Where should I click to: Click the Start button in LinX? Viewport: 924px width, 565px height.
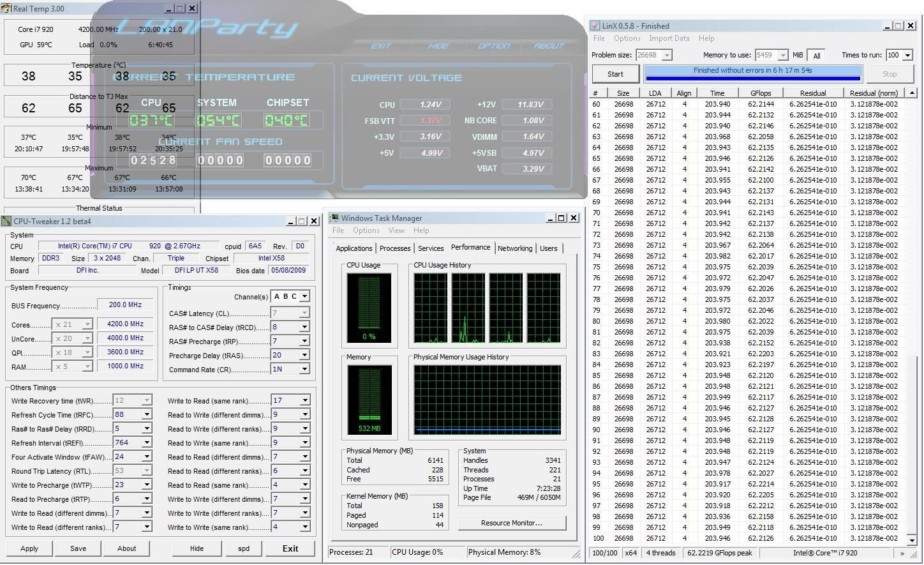pos(615,74)
